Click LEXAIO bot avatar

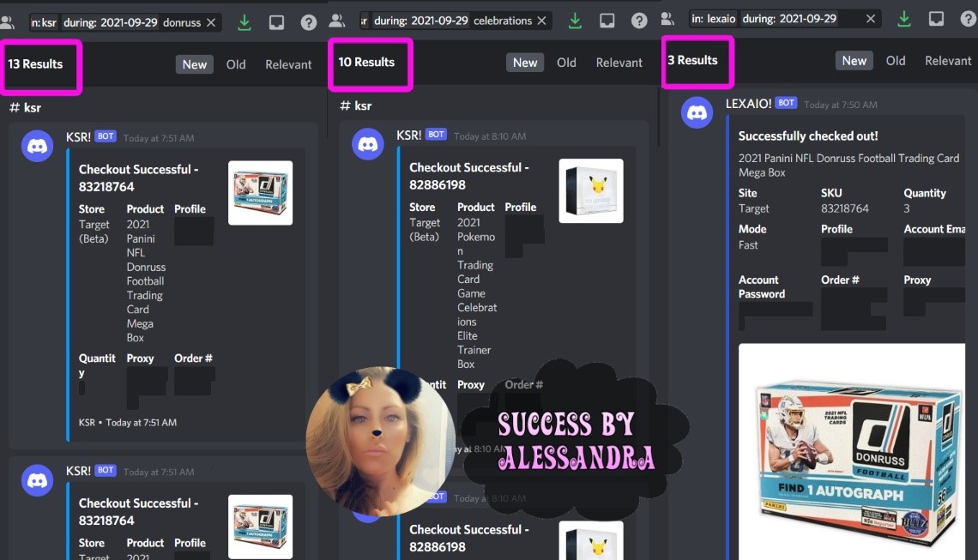(697, 112)
